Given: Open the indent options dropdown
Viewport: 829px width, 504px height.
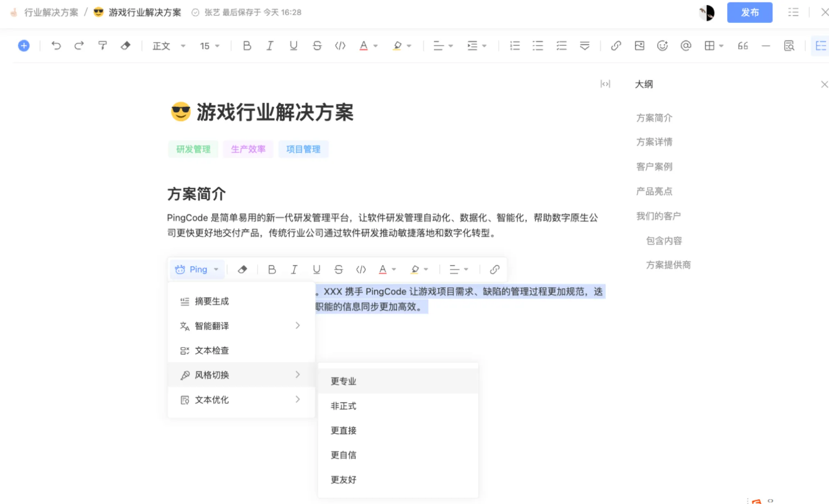Looking at the screenshot, I should pos(477,46).
